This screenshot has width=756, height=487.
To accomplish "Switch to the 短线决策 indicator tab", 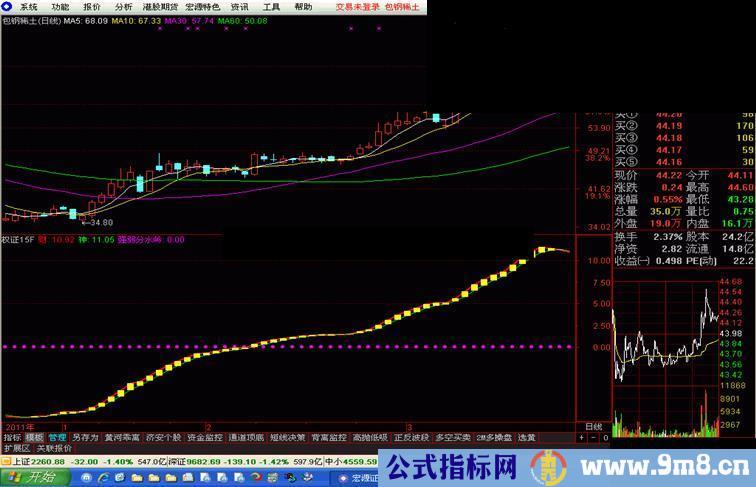I will (287, 437).
